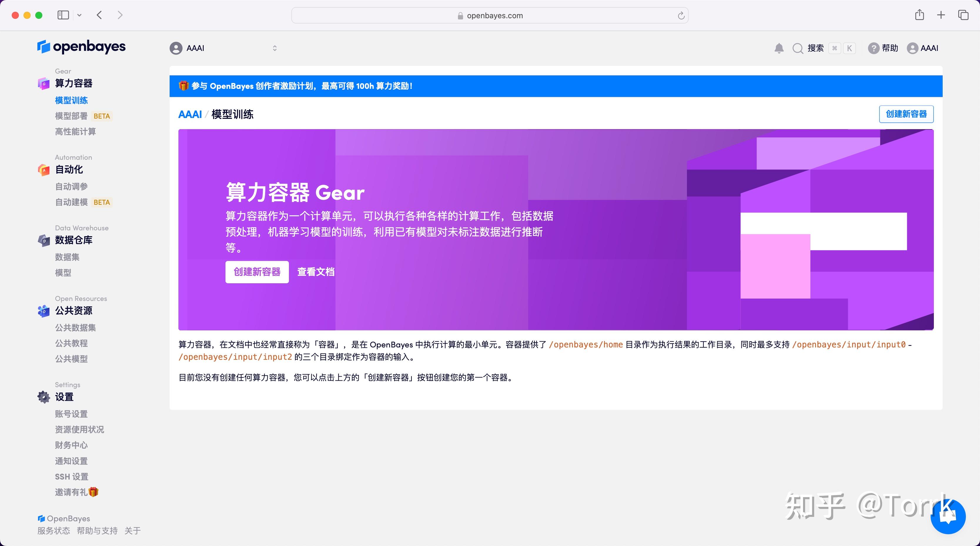Open 服务状态 footer link
The image size is (980, 546).
tap(53, 531)
